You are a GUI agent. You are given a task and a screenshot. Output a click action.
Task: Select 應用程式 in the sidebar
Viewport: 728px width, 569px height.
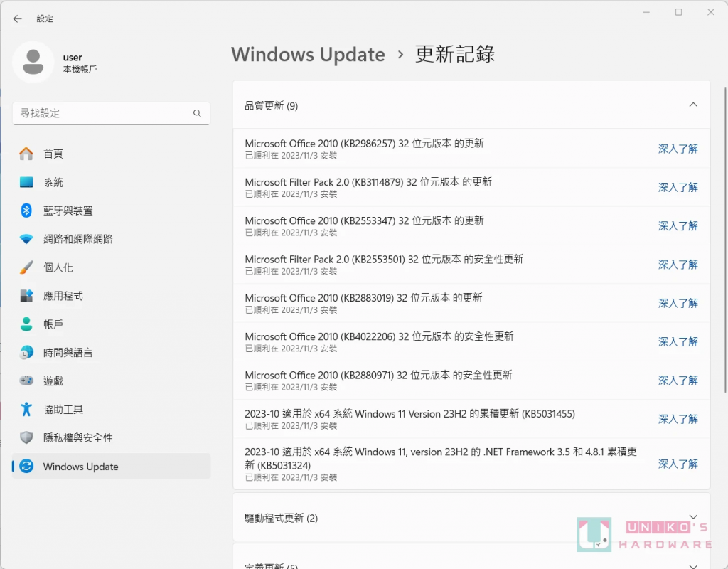(112, 296)
